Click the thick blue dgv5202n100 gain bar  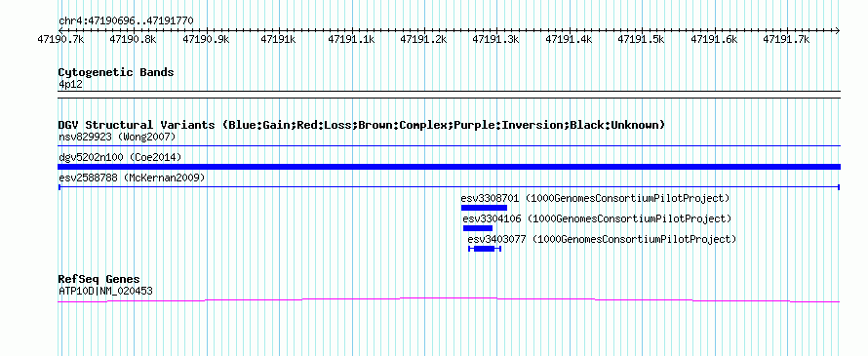pyautogui.click(x=450, y=167)
